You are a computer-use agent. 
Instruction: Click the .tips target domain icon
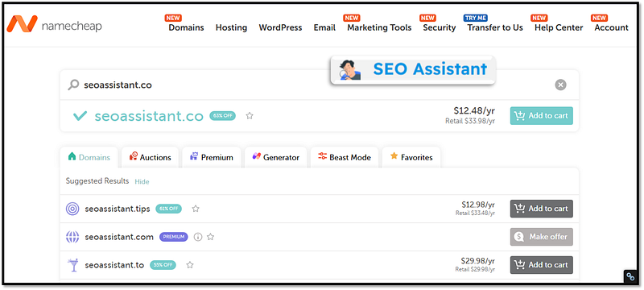pyautogui.click(x=72, y=209)
